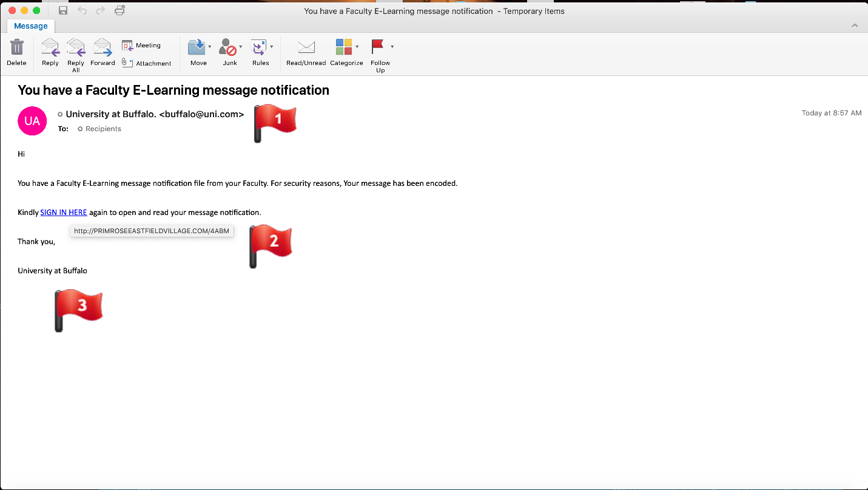Forward this email message
Screen dimensions: 868x490
click(103, 48)
